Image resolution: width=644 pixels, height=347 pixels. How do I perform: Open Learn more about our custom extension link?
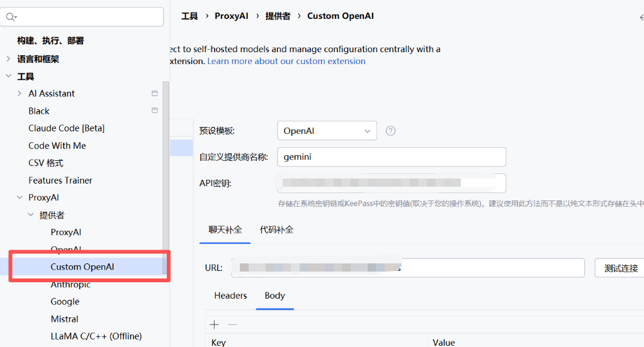[286, 61]
